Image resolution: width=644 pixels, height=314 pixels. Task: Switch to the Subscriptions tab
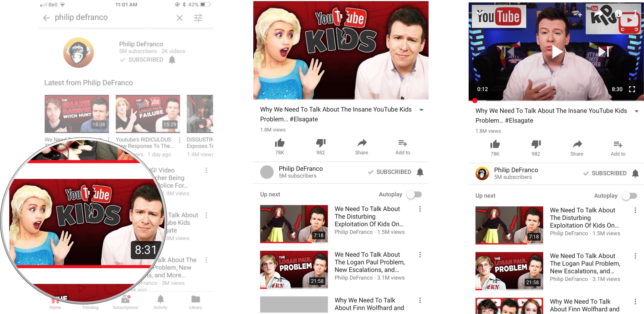[125, 302]
